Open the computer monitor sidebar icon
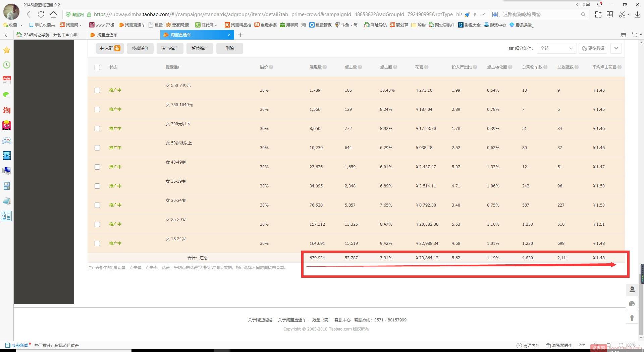 (7, 171)
